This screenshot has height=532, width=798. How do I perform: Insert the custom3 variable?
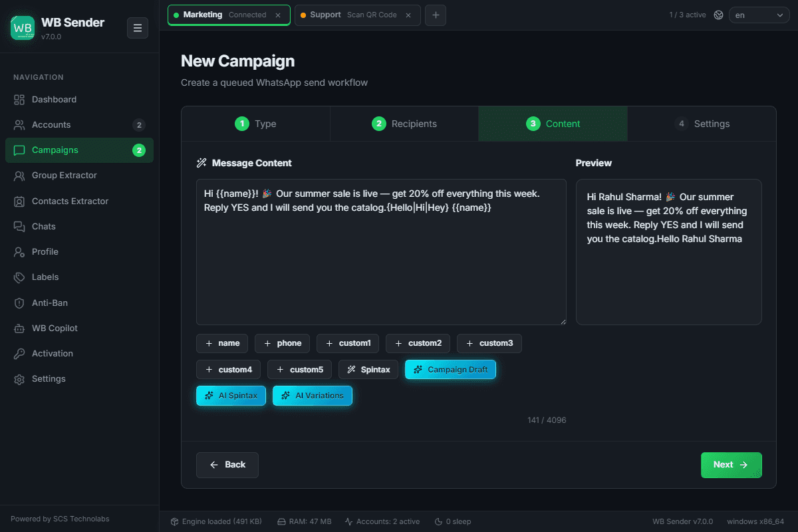pyautogui.click(x=489, y=344)
